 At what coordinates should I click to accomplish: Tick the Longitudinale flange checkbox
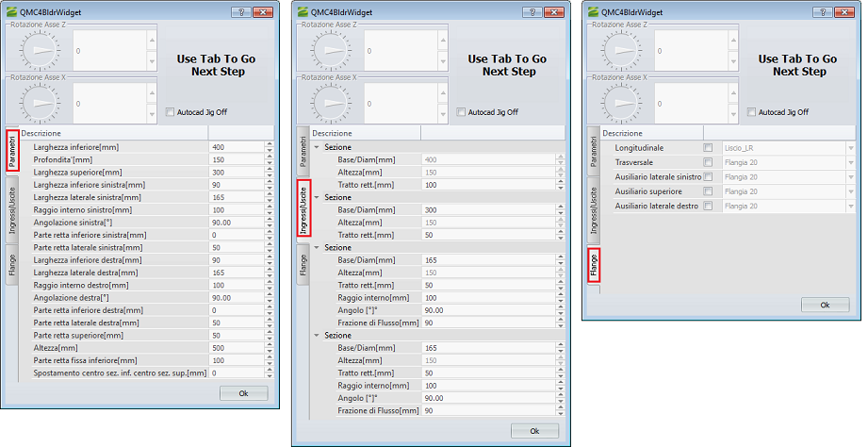(x=708, y=148)
